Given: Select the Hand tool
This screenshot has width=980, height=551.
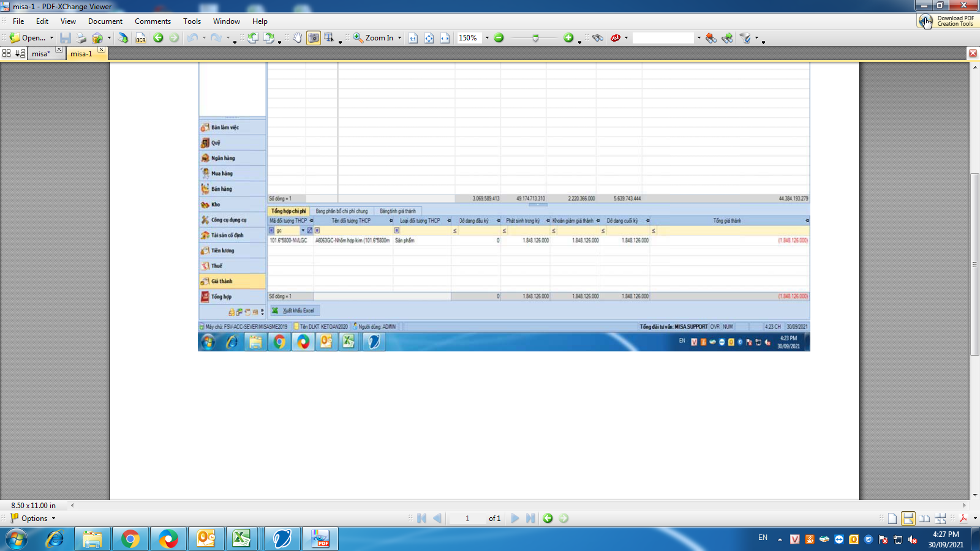Looking at the screenshot, I should (x=297, y=38).
